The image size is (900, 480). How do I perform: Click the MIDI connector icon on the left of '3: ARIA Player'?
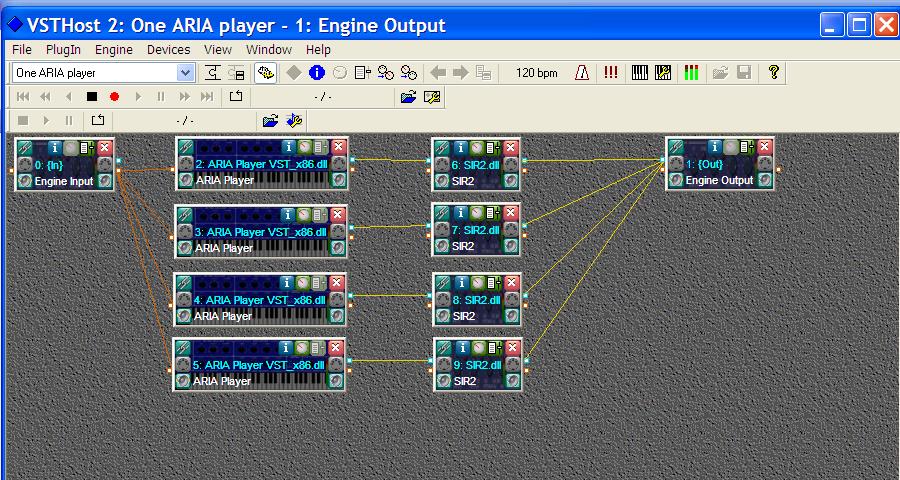point(184,231)
